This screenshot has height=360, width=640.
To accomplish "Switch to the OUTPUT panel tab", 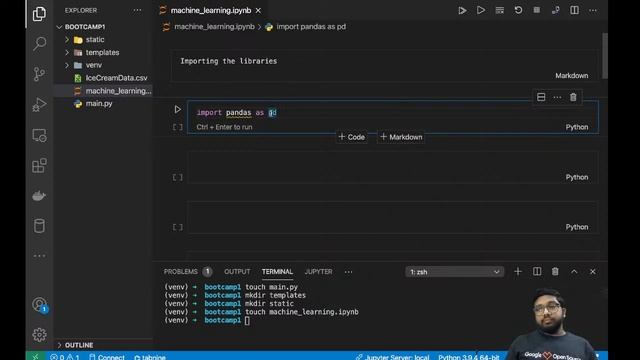I will pyautogui.click(x=237, y=271).
